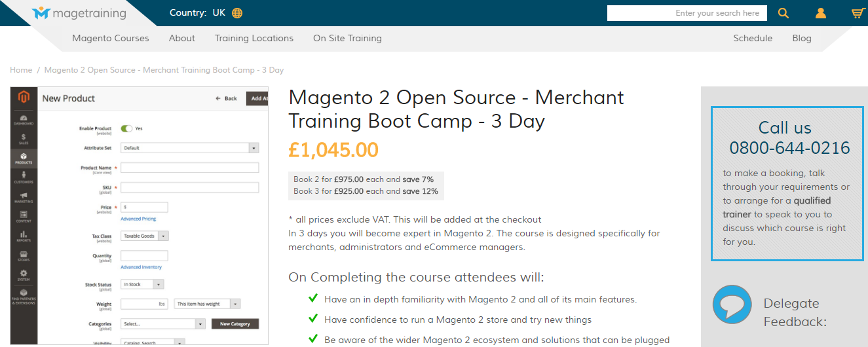Screen dimensions: 868x347
Task: Expand the Attribute Set dropdown
Action: point(190,148)
